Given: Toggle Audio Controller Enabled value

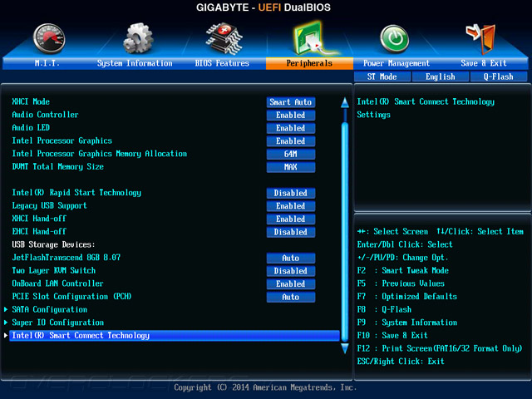Looking at the screenshot, I should (291, 115).
